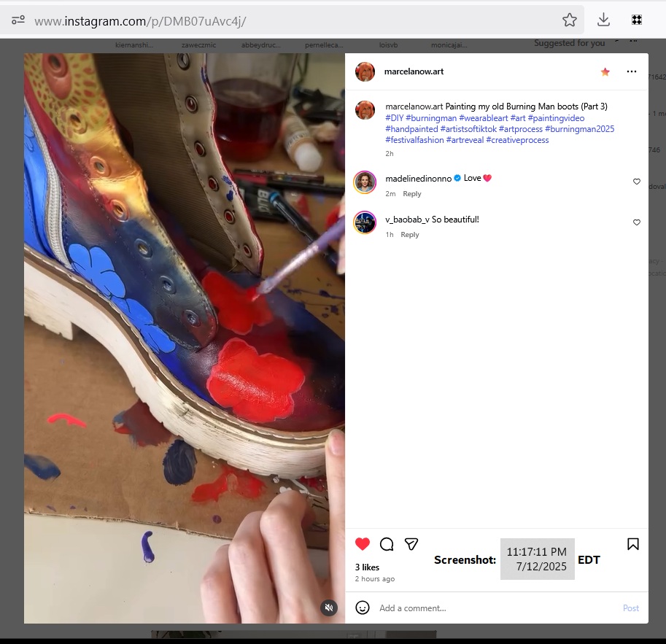Reply to madelinedinonno's comment
The image size is (666, 644).
pos(412,194)
